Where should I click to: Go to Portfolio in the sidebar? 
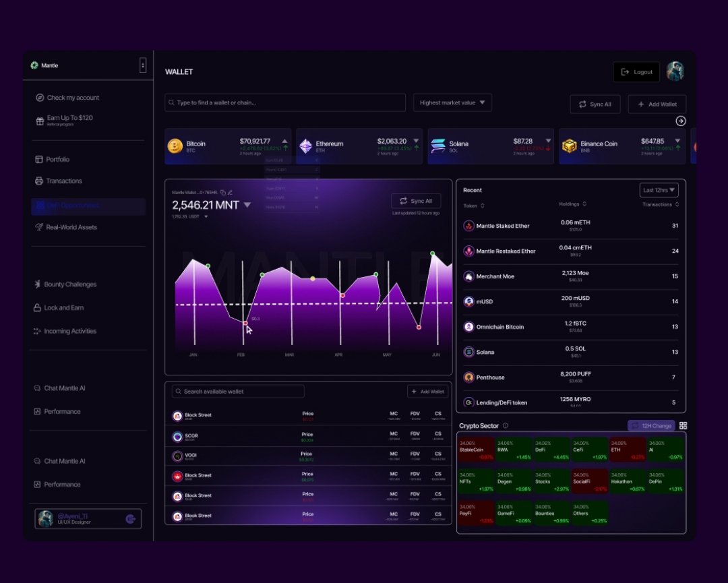tap(53, 159)
